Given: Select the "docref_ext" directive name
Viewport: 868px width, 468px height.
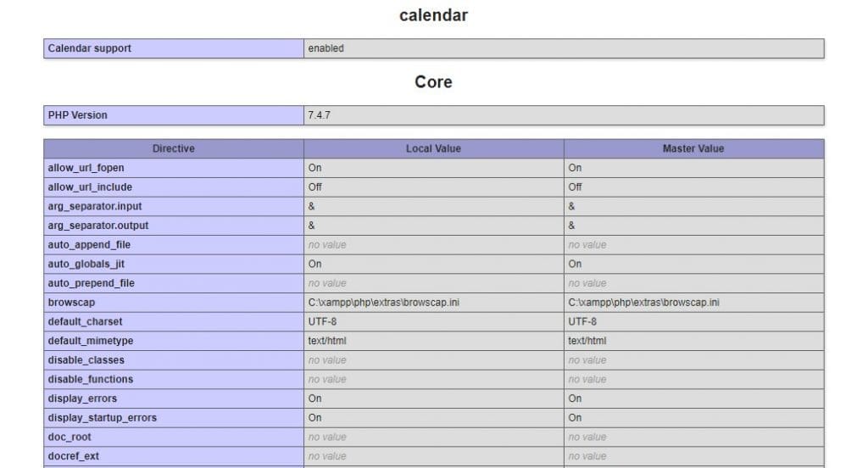Looking at the screenshot, I should click(74, 456).
